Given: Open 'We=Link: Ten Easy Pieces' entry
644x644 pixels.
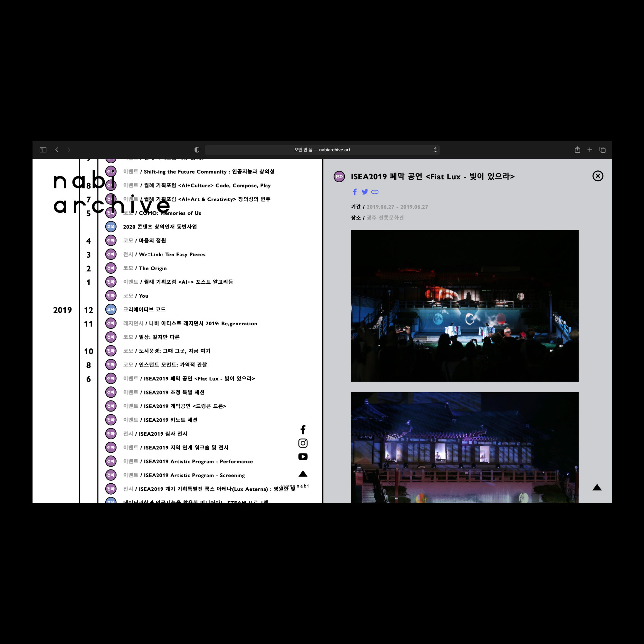Looking at the screenshot, I should pyautogui.click(x=172, y=254).
